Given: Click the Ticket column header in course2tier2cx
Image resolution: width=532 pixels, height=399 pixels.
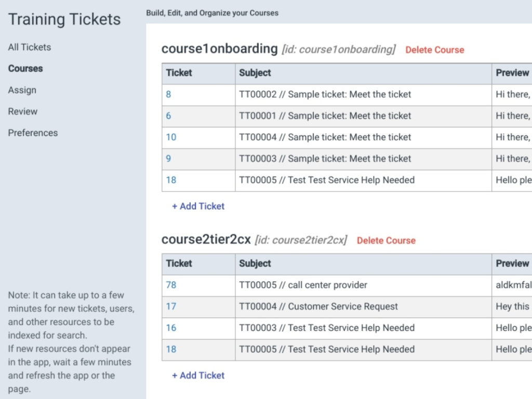Looking at the screenshot, I should pos(178,263).
